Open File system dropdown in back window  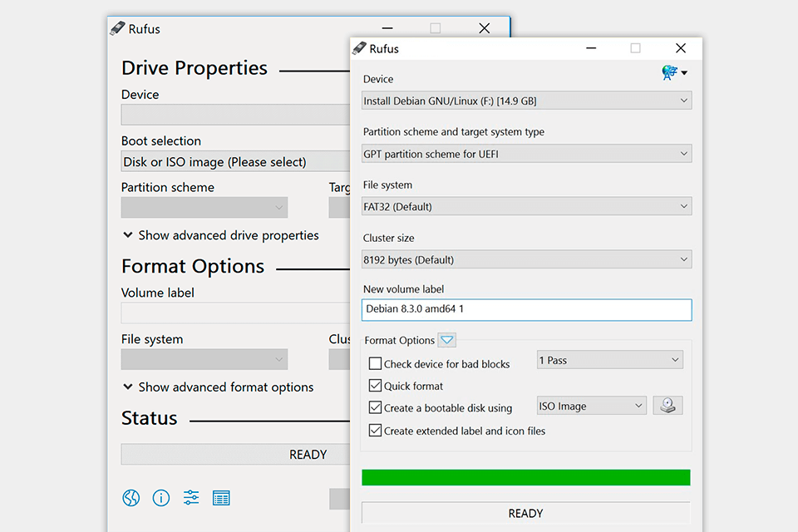[x=204, y=359]
